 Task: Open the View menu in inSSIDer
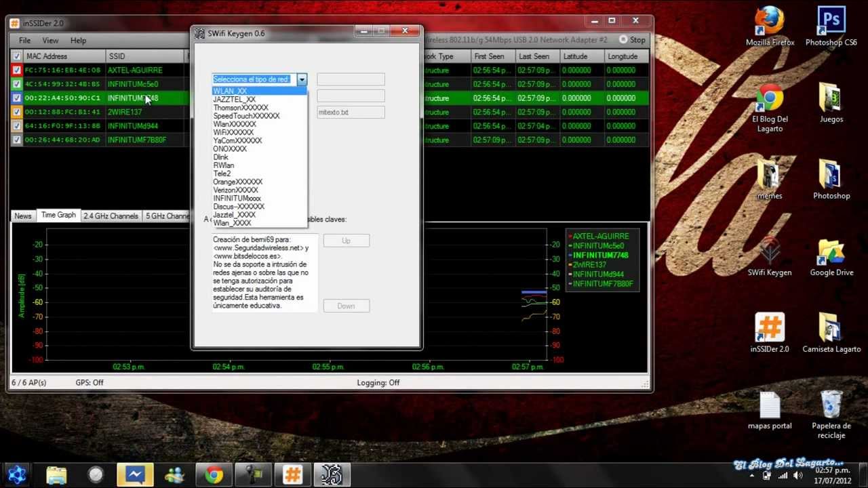pos(50,41)
